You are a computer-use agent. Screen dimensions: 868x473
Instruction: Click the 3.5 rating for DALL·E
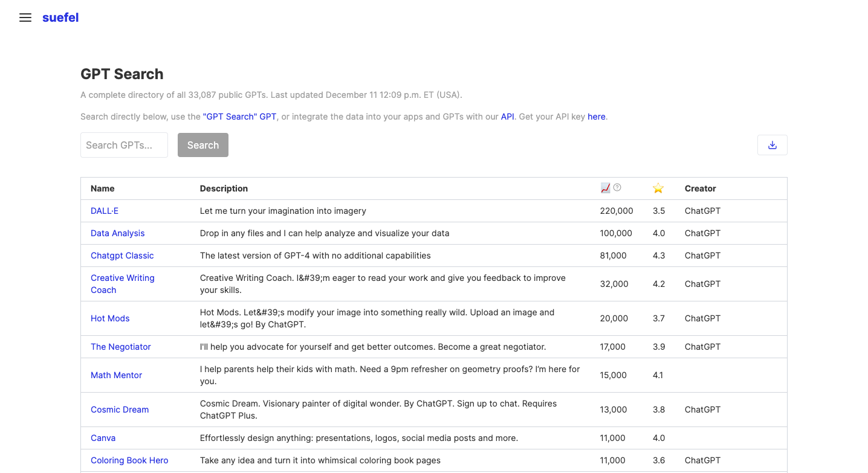659,211
